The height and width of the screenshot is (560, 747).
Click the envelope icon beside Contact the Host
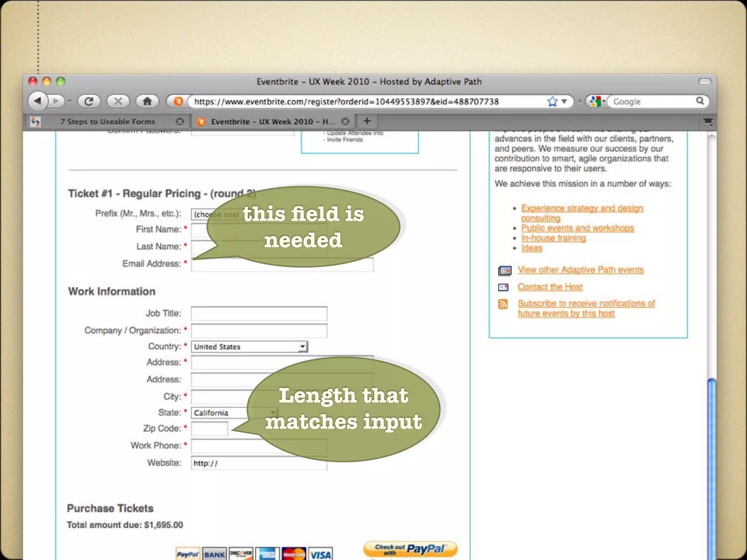pos(503,287)
